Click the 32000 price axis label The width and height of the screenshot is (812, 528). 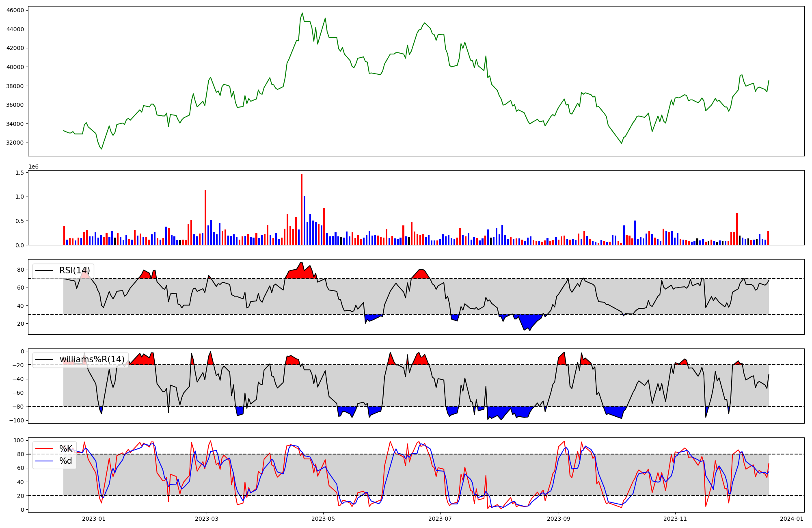(x=15, y=143)
